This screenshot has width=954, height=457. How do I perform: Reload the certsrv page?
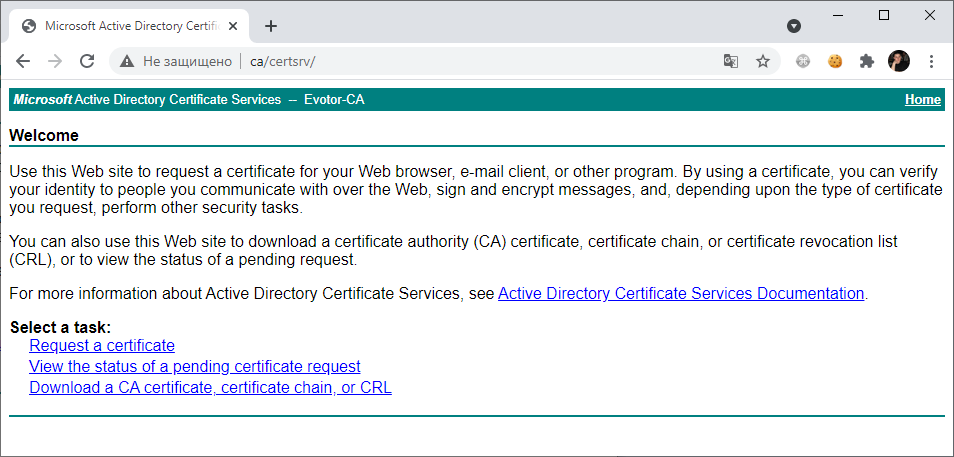[x=88, y=61]
